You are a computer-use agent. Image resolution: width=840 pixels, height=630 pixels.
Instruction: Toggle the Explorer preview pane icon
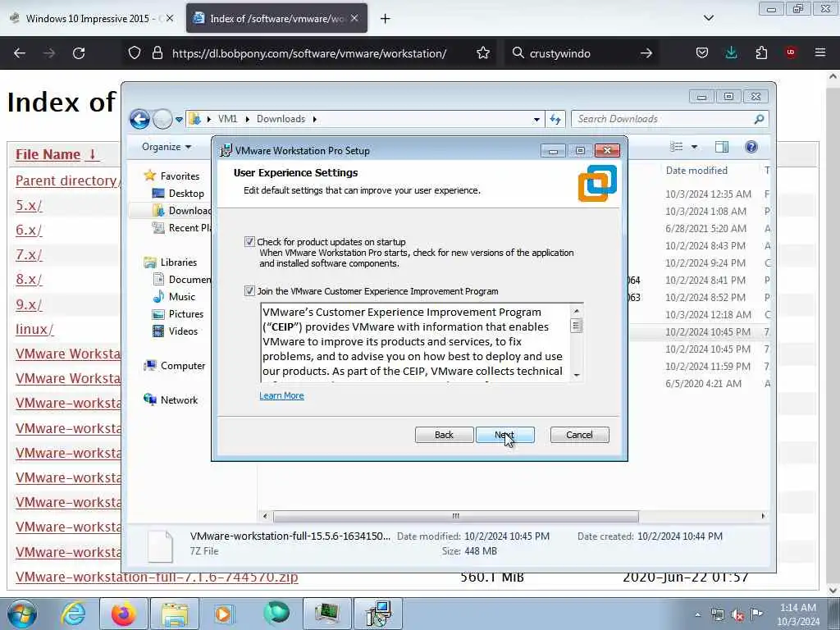(722, 147)
